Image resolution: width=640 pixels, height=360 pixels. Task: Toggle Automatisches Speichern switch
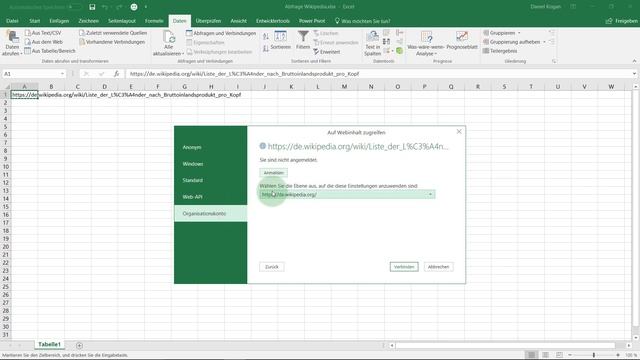(x=76, y=7)
